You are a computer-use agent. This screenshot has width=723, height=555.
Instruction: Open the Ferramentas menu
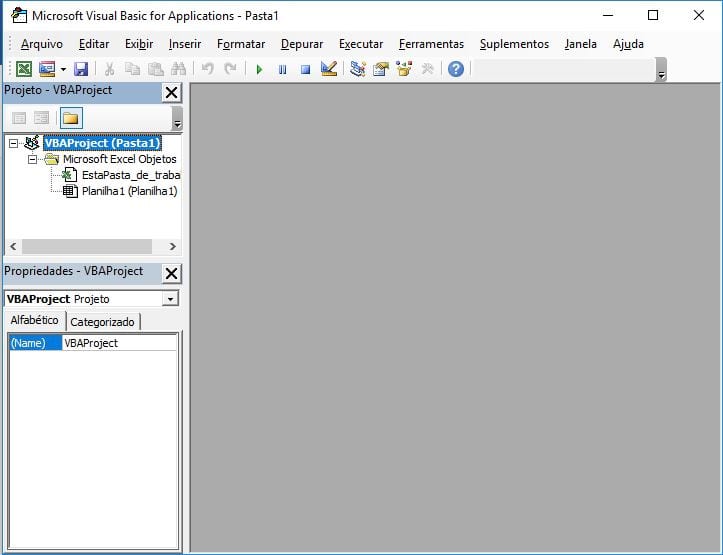coord(431,44)
